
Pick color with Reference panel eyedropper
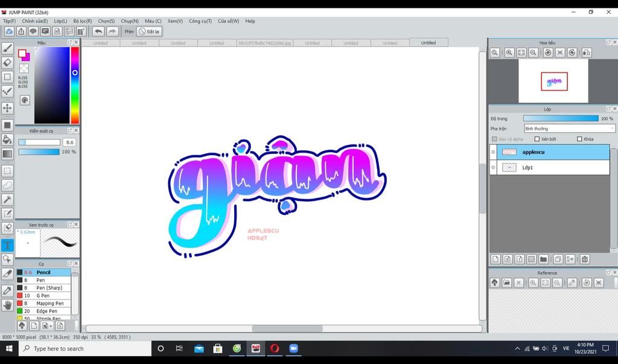tap(572, 283)
